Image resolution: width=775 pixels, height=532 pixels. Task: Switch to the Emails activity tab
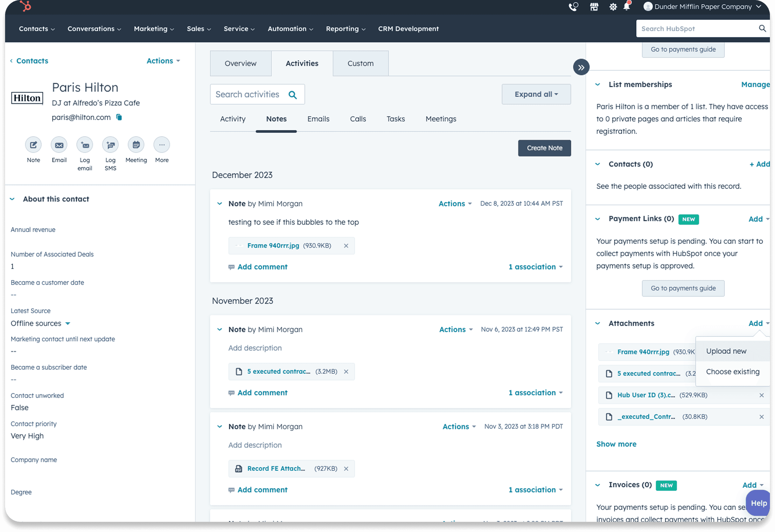point(318,119)
